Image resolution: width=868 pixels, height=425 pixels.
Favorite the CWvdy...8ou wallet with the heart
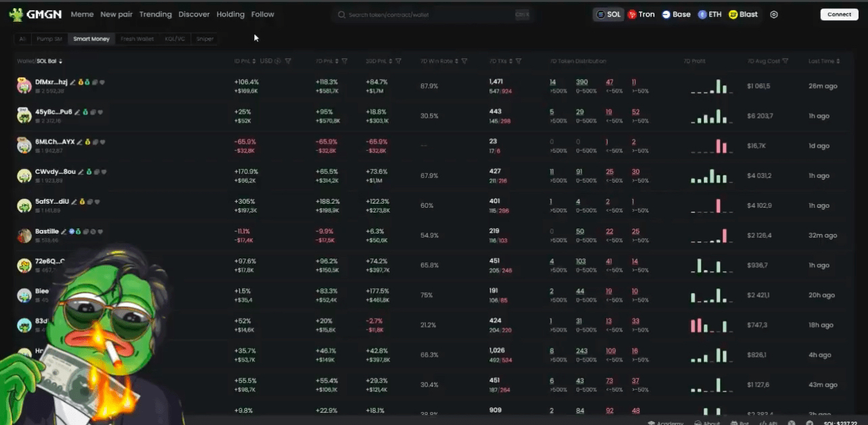[104, 171]
